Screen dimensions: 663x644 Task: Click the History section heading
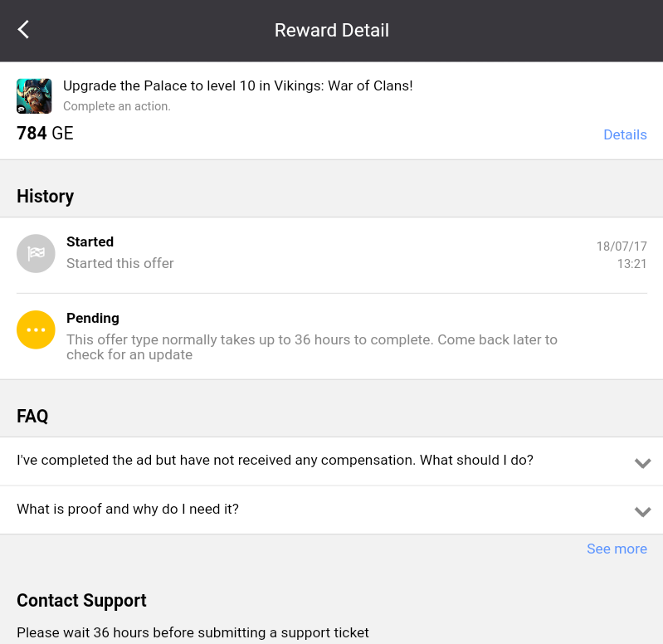tap(45, 196)
